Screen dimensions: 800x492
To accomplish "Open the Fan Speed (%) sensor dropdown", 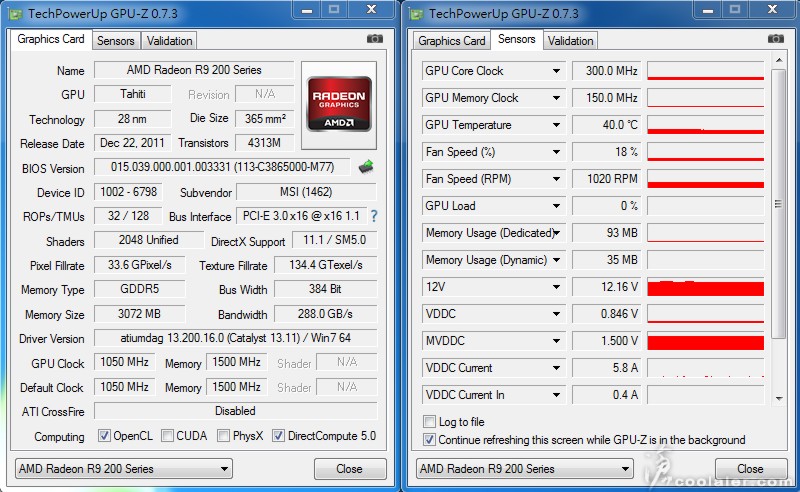I will point(556,152).
